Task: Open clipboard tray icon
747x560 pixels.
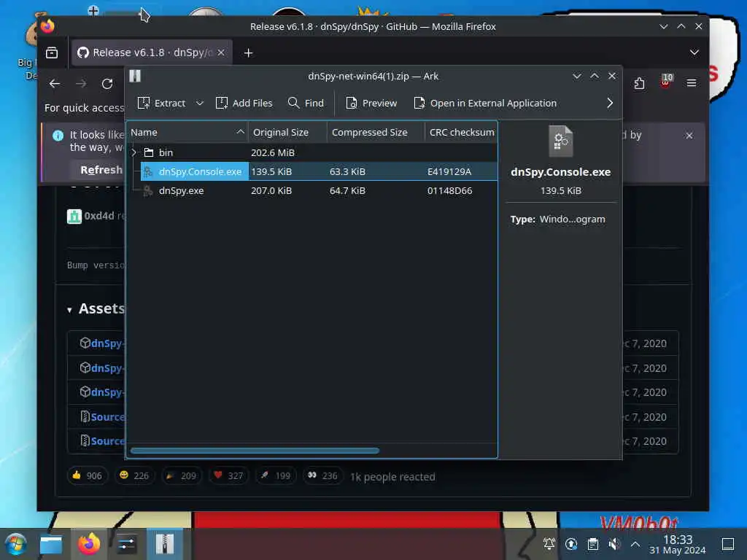Action: point(593,544)
